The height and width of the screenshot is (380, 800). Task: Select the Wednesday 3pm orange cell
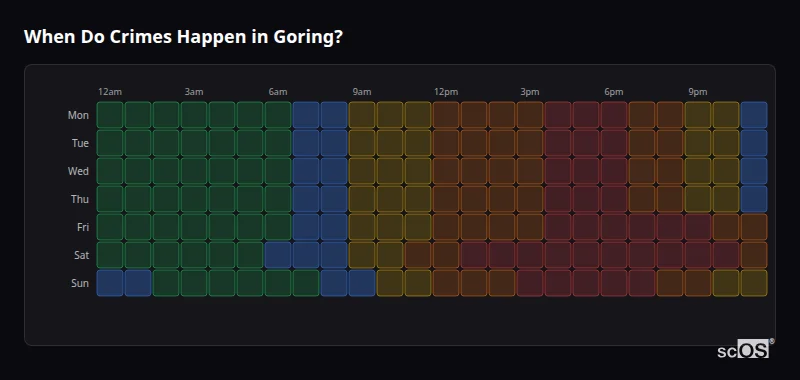(530, 171)
